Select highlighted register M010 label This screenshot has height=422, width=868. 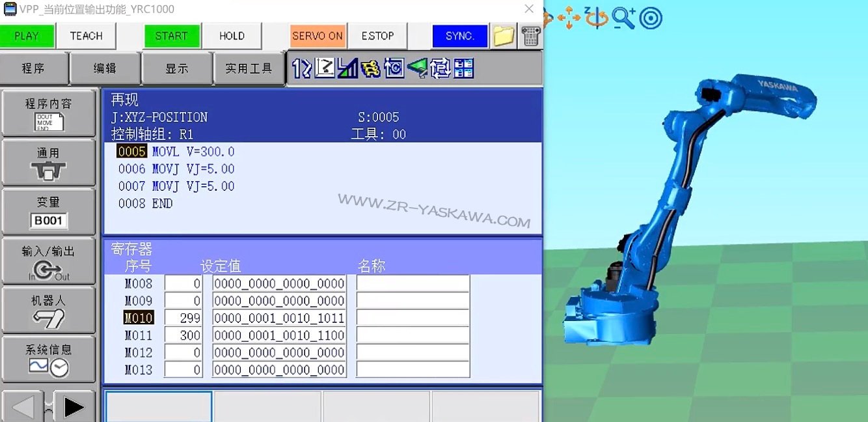[139, 318]
